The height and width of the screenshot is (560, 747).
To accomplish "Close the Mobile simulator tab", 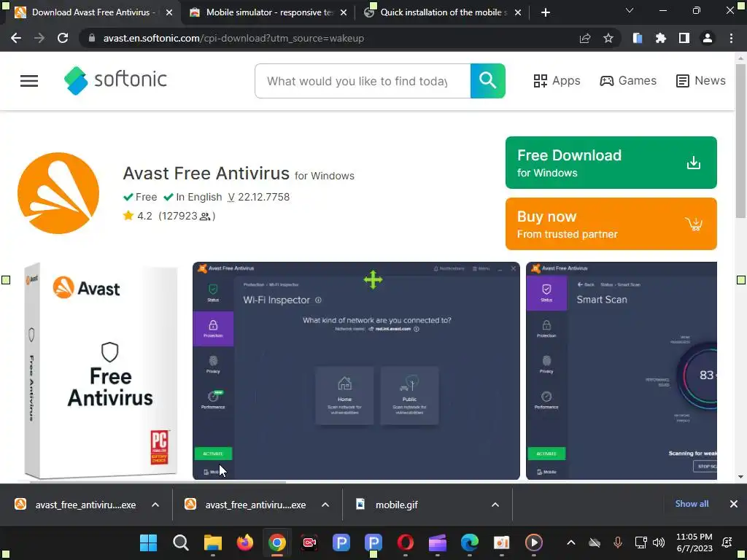I will [x=344, y=12].
